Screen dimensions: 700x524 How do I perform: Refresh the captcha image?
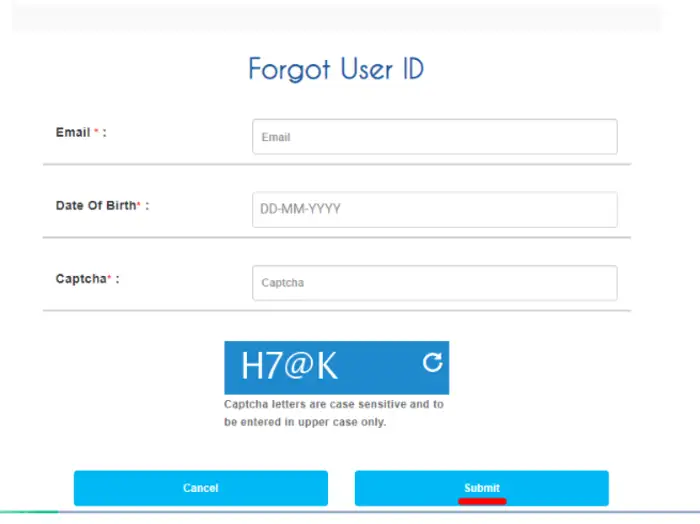[x=432, y=363]
